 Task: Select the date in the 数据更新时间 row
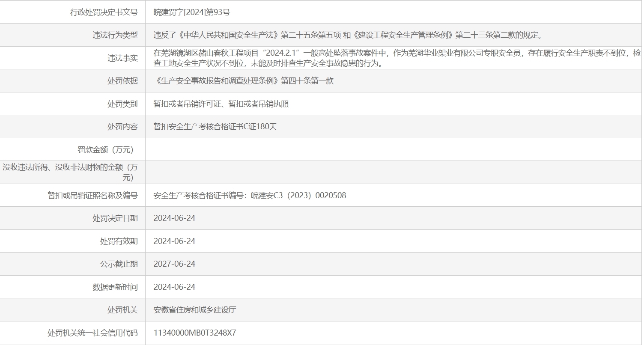(175, 287)
